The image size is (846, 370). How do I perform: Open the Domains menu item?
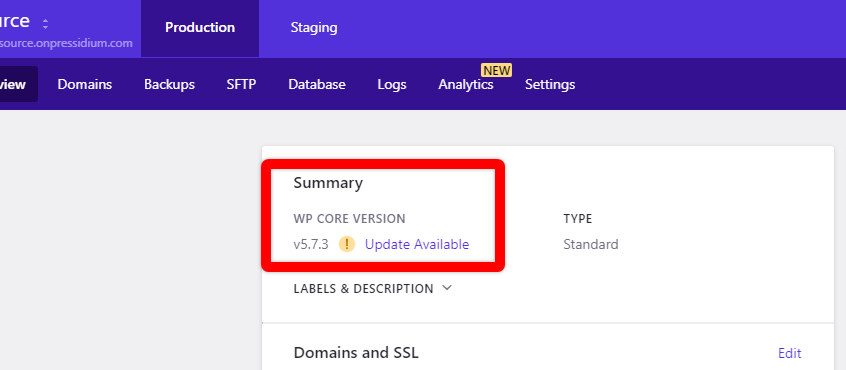85,85
